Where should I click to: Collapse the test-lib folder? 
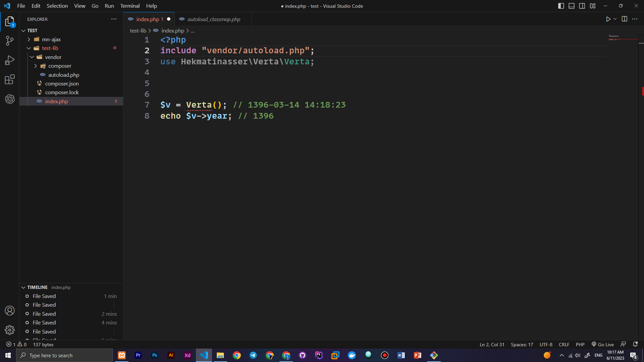tap(71, 48)
